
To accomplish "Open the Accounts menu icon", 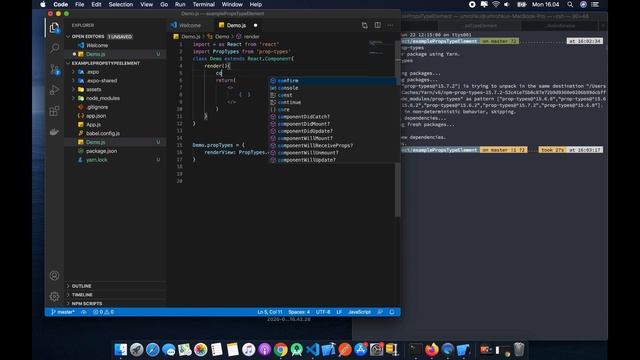I will tap(54, 276).
